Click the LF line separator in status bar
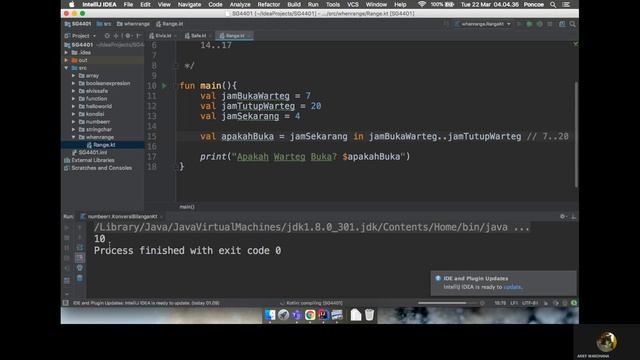This screenshot has width=640, height=360. (x=514, y=303)
